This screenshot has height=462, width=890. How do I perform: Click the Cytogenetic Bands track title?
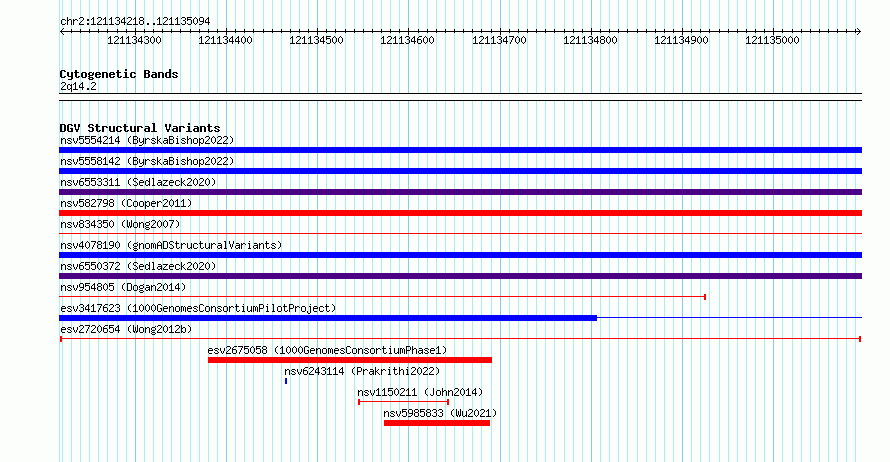[119, 74]
